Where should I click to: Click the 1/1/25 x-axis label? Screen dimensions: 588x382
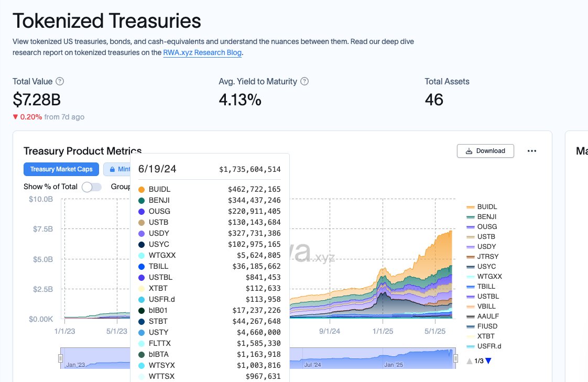click(x=383, y=331)
